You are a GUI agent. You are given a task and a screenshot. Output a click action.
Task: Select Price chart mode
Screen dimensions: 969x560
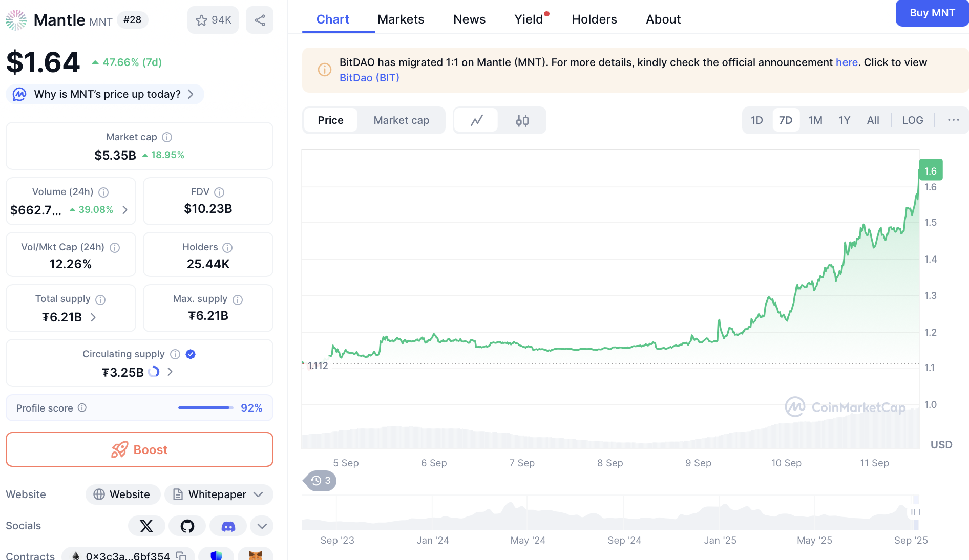tap(330, 120)
